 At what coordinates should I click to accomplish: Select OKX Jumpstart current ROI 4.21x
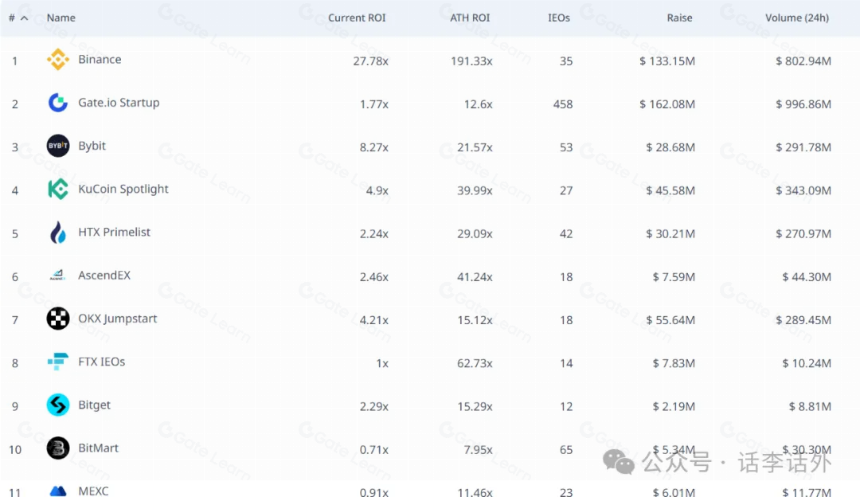[x=374, y=320]
